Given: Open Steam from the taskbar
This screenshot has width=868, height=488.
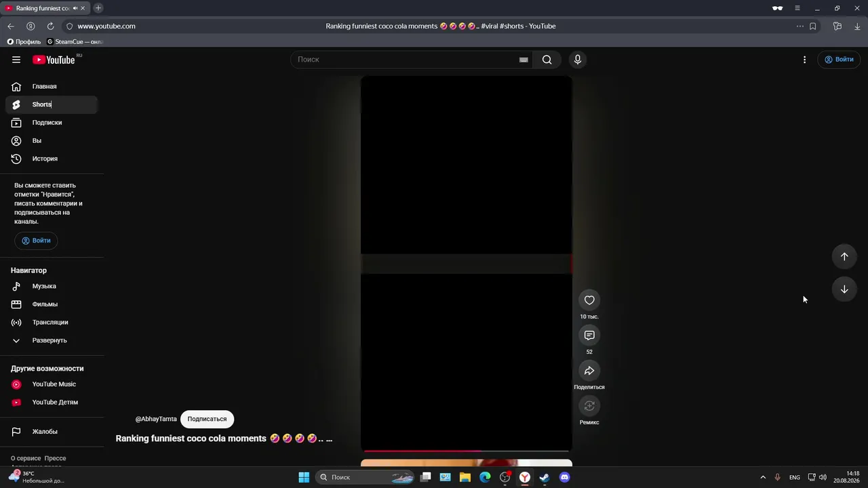Looking at the screenshot, I should (x=545, y=477).
